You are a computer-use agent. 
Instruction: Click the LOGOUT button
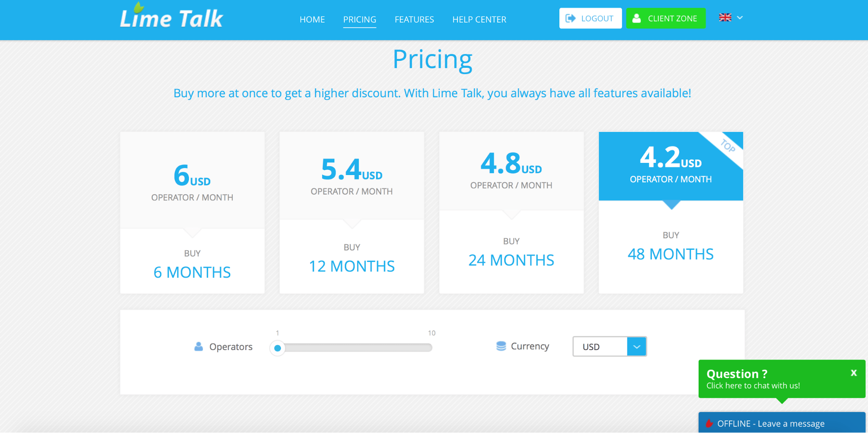591,18
